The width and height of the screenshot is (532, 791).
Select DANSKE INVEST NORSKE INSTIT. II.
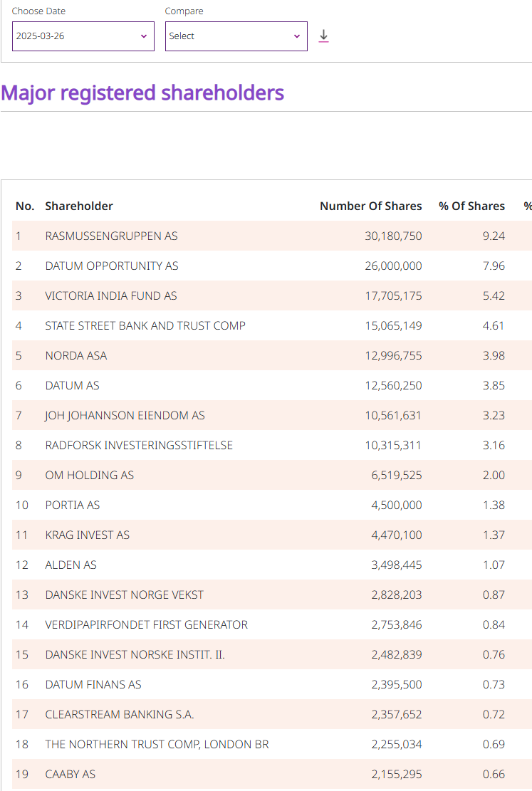(x=135, y=654)
